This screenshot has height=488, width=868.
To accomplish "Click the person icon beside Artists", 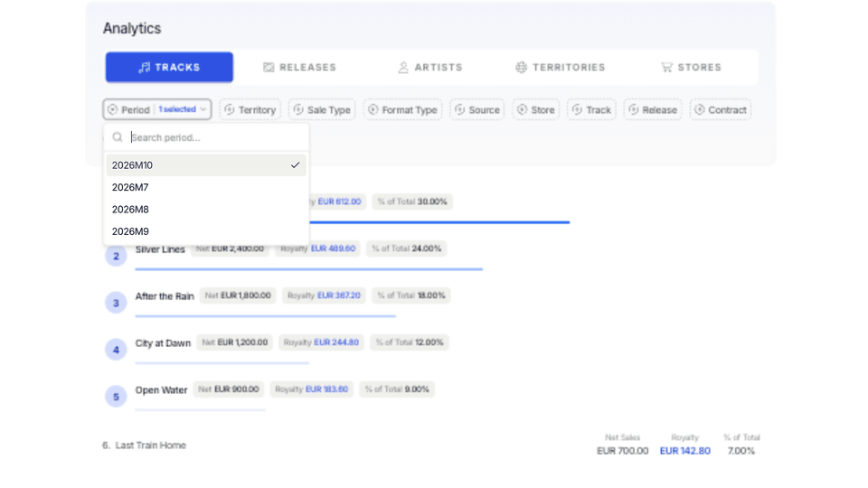I will coord(403,68).
